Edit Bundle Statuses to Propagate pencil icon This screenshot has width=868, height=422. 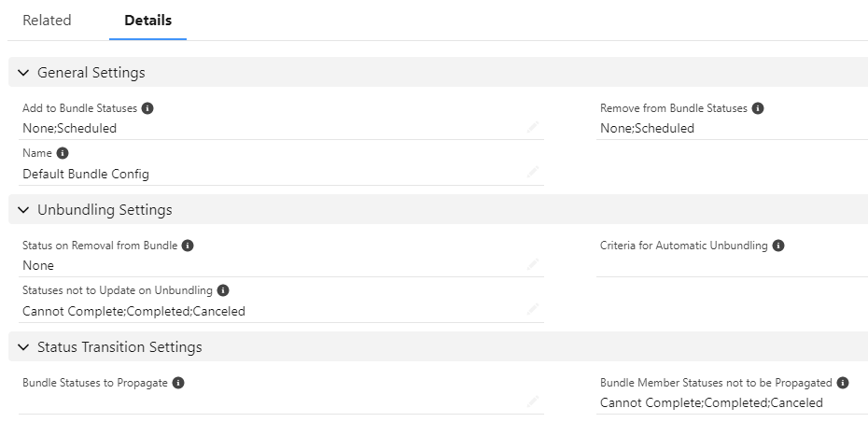pos(533,401)
